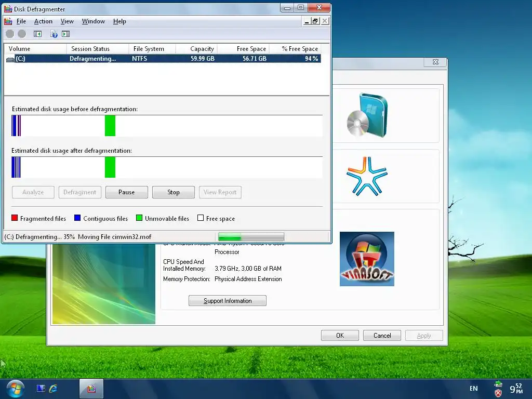
Task: Click the Analyze button
Action: 33,192
